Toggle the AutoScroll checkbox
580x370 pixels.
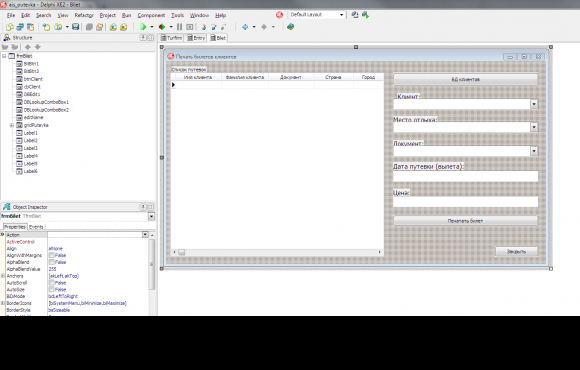tap(52, 283)
